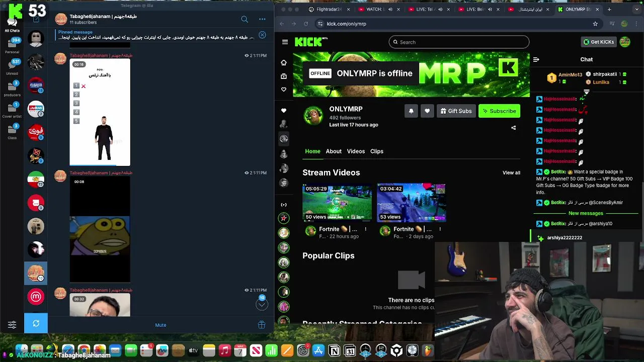Collapse the Kick chat panel

tap(536, 59)
